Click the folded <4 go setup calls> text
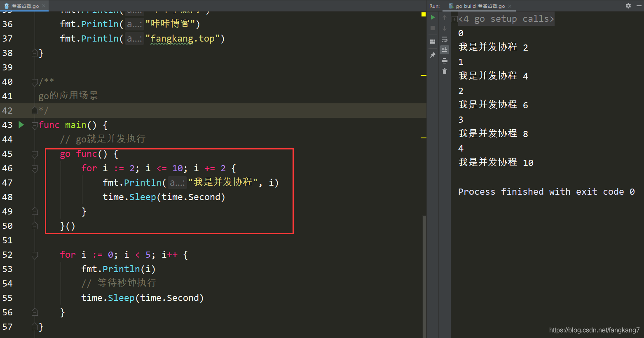This screenshot has height=338, width=644. pyautogui.click(x=506, y=19)
